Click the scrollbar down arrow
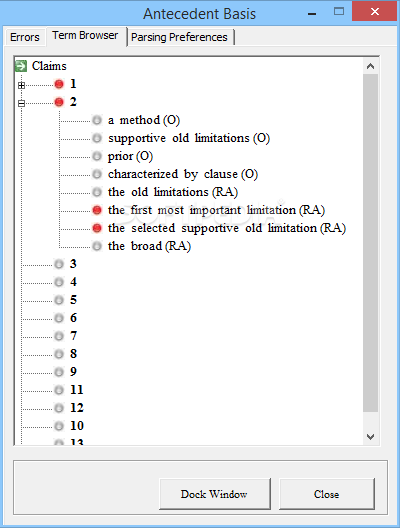 pyautogui.click(x=370, y=437)
